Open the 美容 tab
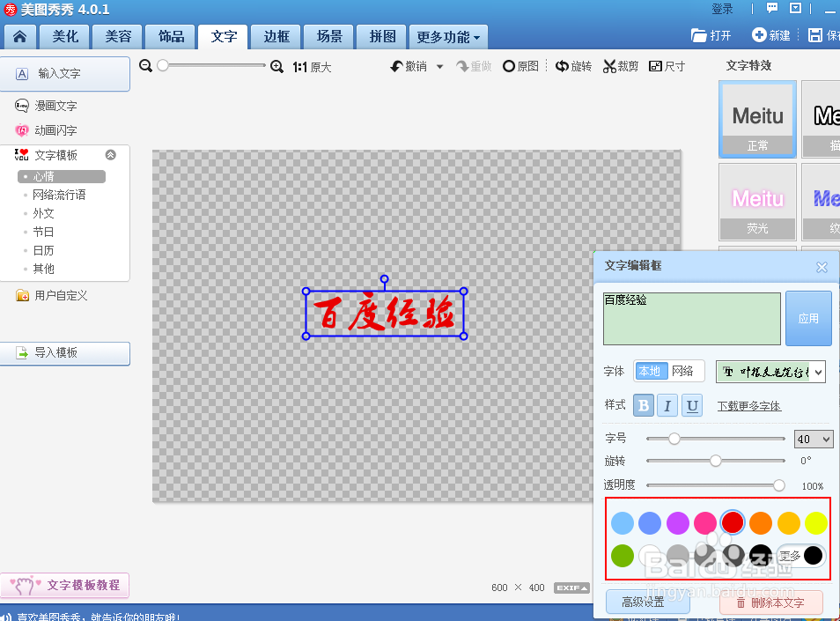Viewport: 840px width, 621px height. click(x=118, y=36)
